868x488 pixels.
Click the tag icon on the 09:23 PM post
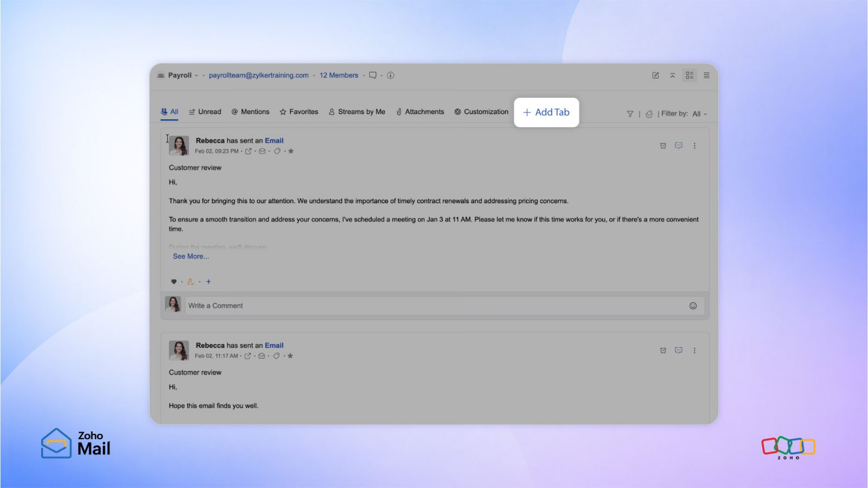[x=277, y=151]
